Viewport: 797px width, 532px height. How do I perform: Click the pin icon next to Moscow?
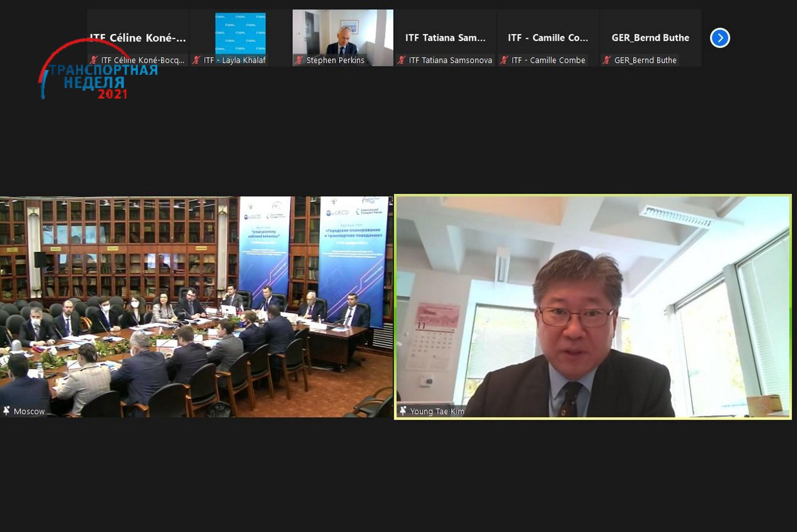tap(7, 411)
